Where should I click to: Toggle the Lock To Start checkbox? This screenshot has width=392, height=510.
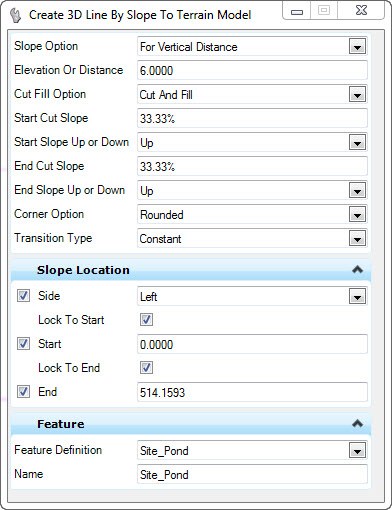(146, 320)
